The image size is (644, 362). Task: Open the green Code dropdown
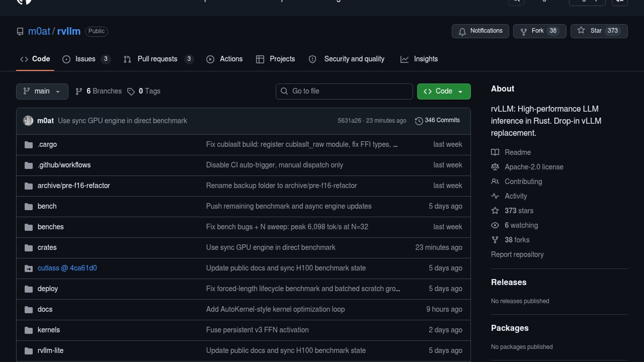[443, 91]
